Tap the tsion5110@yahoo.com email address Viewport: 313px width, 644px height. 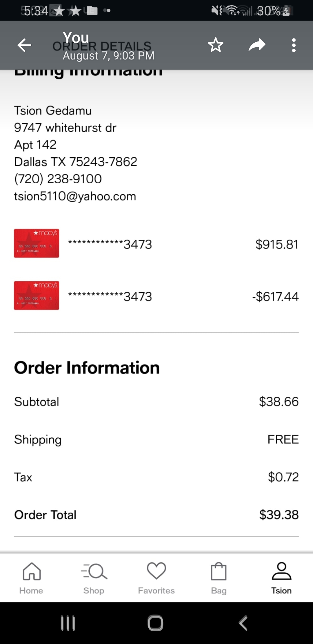75,196
